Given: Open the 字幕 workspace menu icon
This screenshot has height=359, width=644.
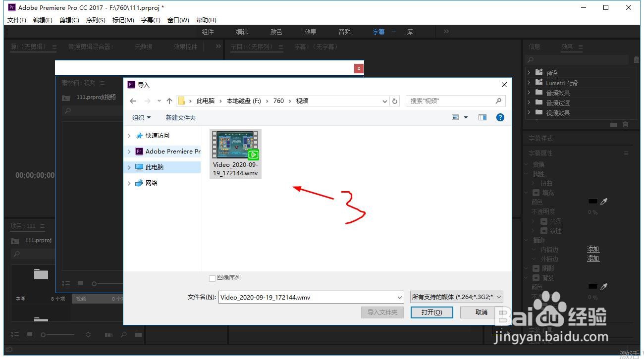Looking at the screenshot, I should (394, 32).
